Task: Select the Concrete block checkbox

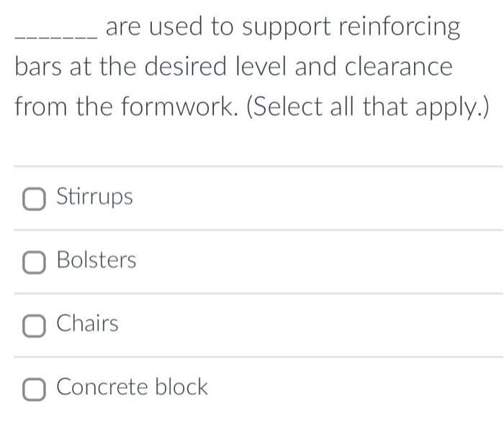Action: click(x=34, y=389)
